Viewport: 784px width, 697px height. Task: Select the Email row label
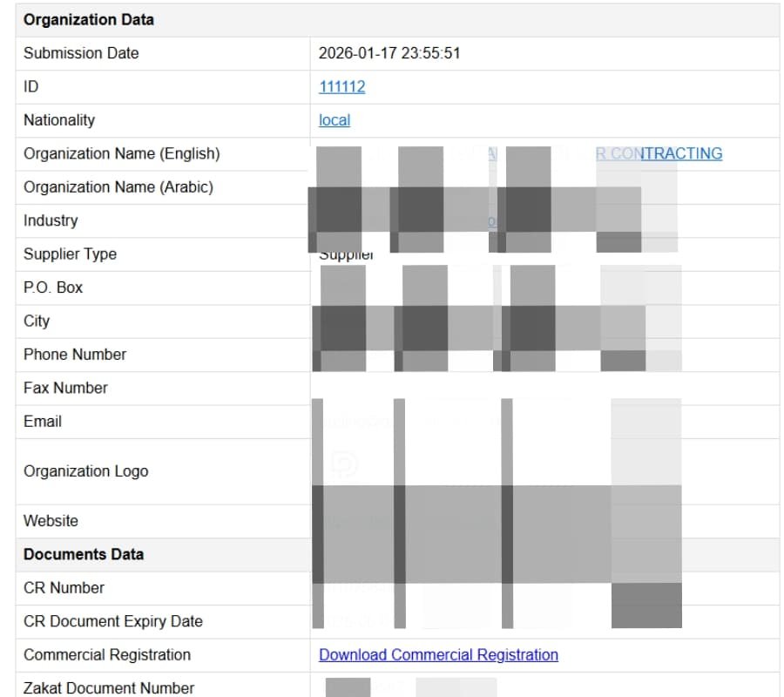tap(44, 422)
